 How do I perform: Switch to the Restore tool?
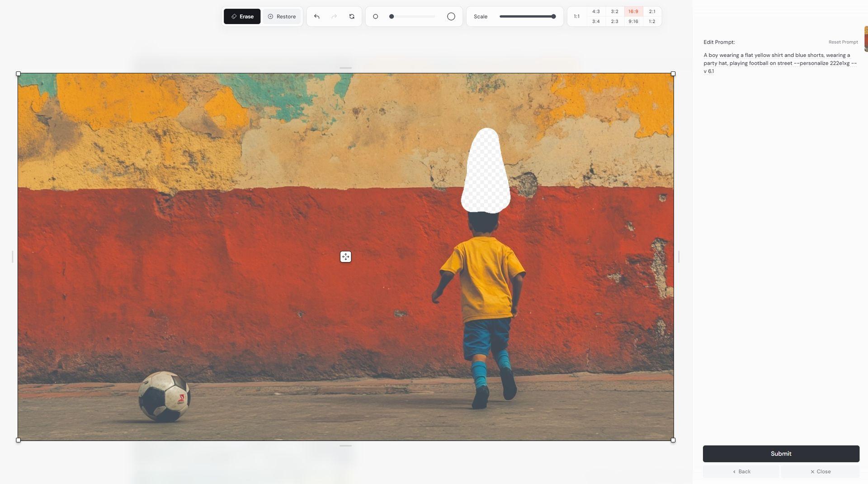pyautogui.click(x=282, y=17)
